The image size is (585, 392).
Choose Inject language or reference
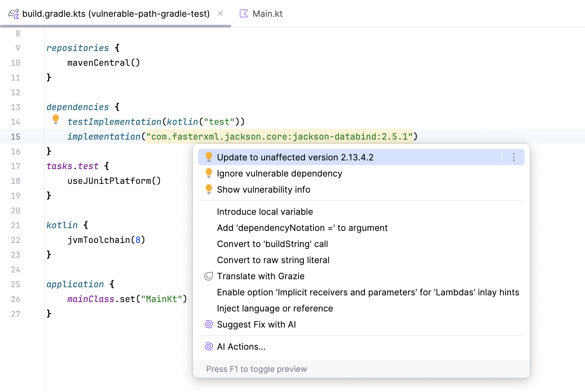[275, 308]
